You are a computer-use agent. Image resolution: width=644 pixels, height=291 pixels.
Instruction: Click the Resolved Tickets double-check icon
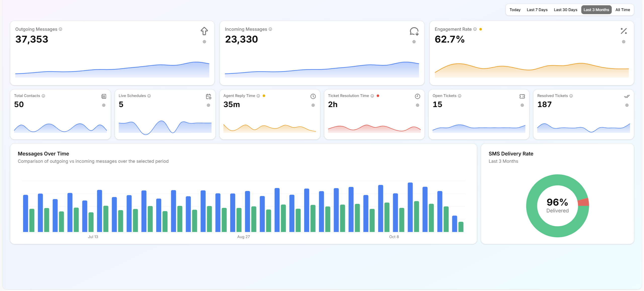627,96
